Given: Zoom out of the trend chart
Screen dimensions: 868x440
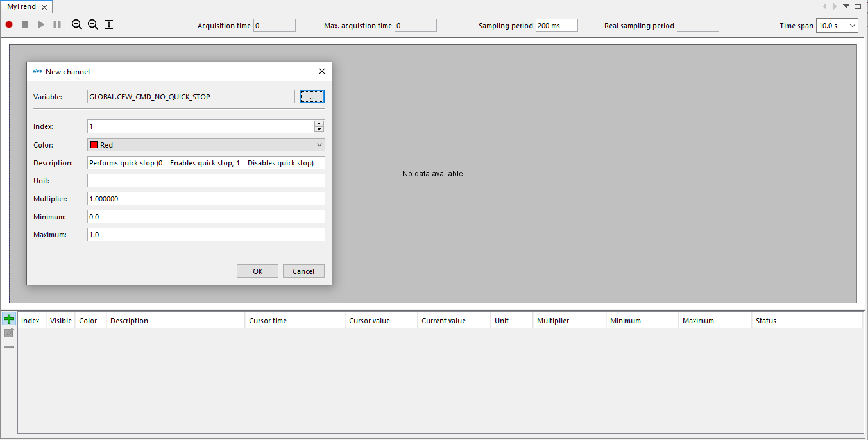Looking at the screenshot, I should tap(92, 24).
